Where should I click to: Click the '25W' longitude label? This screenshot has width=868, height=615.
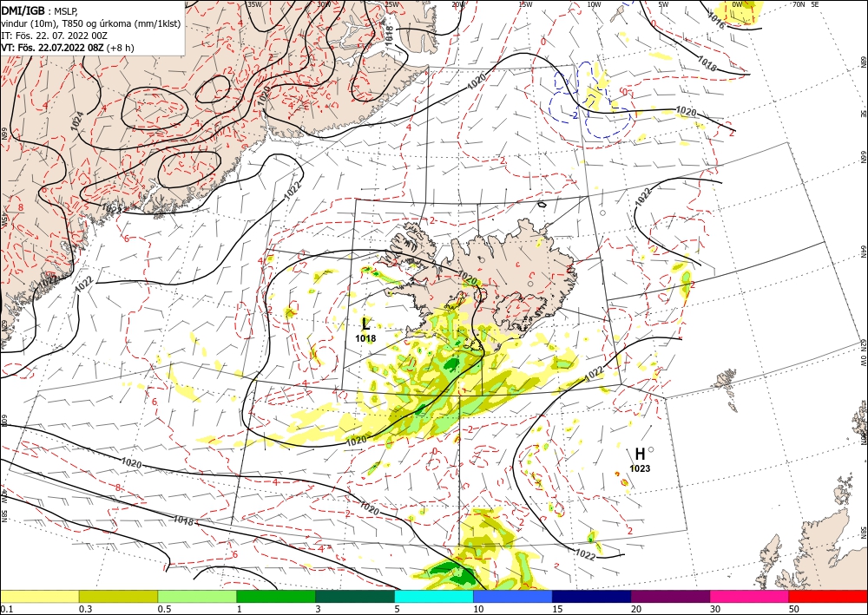[391, 3]
